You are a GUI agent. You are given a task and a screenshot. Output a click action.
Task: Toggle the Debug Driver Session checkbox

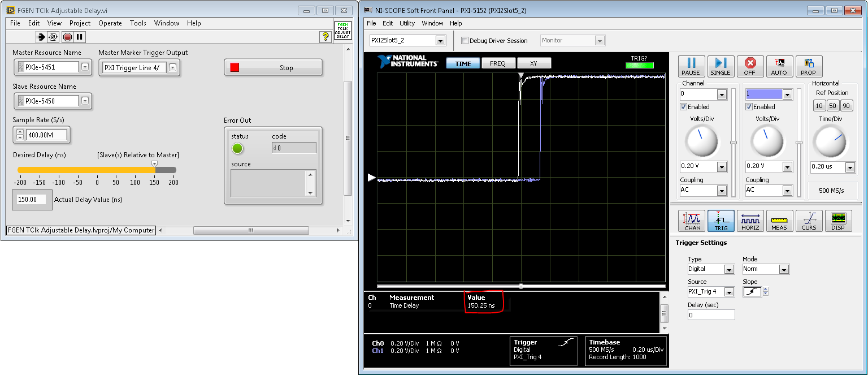[465, 41]
